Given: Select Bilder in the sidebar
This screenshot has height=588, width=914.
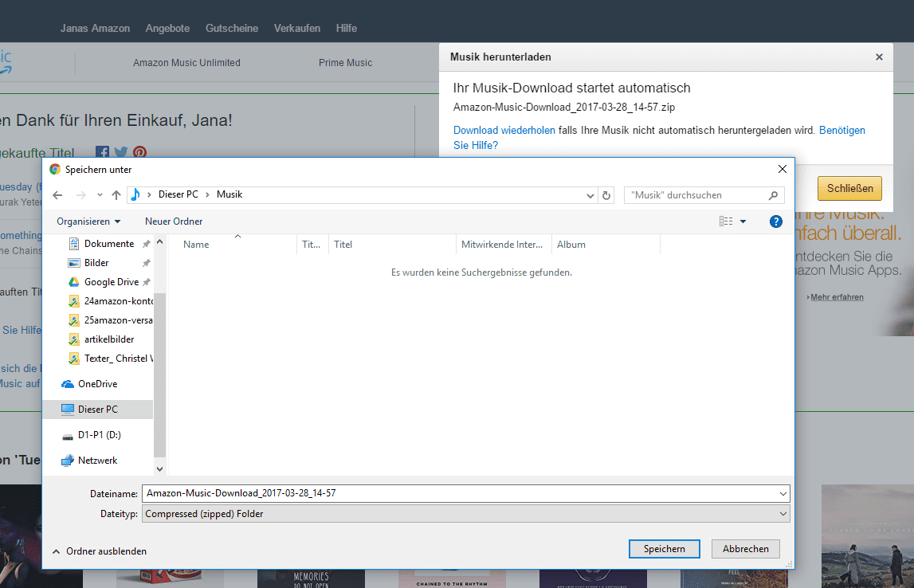Looking at the screenshot, I should tap(96, 263).
